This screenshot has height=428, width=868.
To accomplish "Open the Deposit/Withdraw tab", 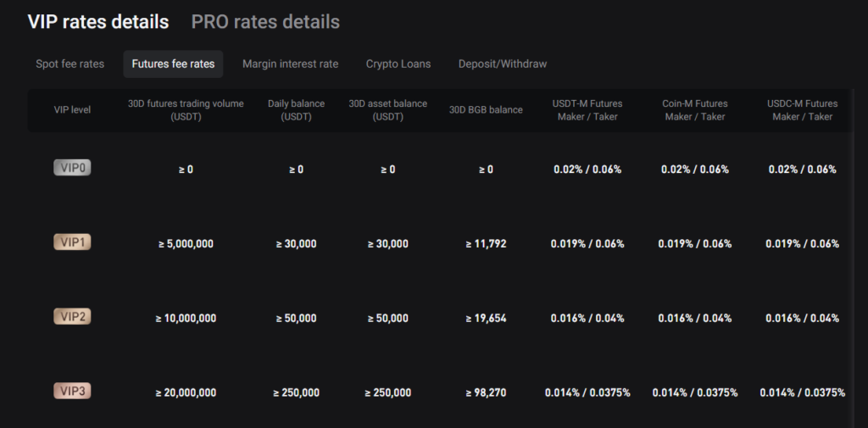I will tap(502, 64).
